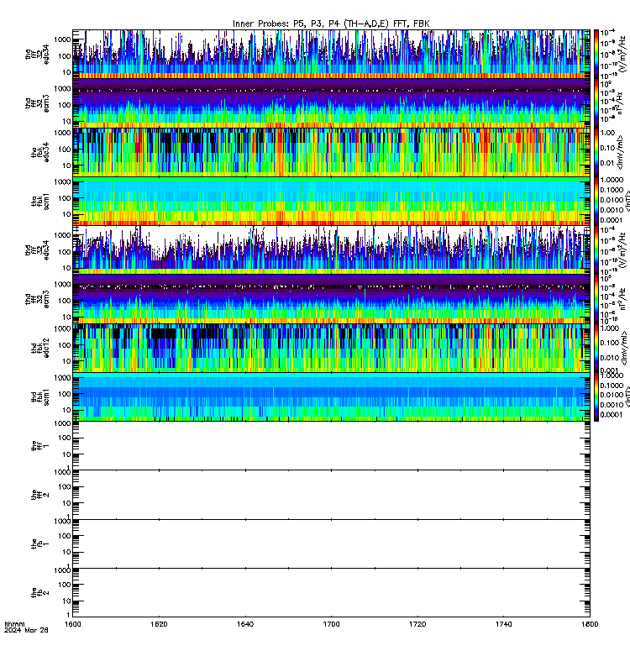
Task: Click the top (V/m)²/Hz color bar unit label
Action: pyautogui.click(x=623, y=54)
